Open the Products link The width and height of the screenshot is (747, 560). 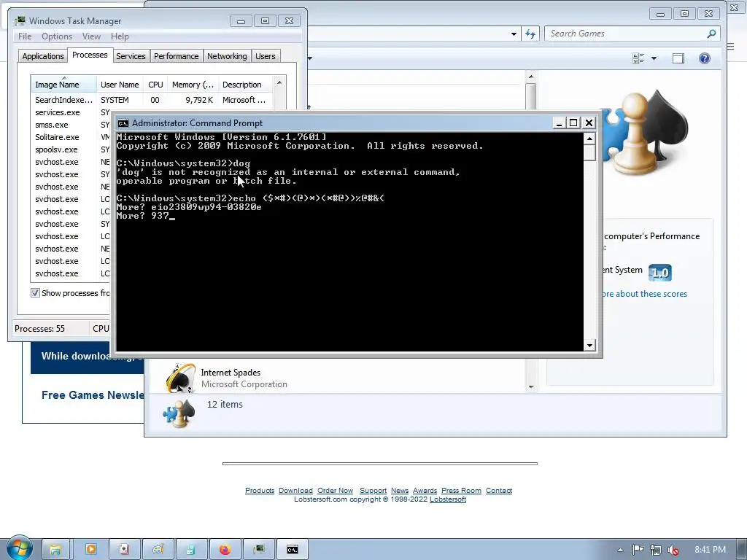[x=260, y=491]
